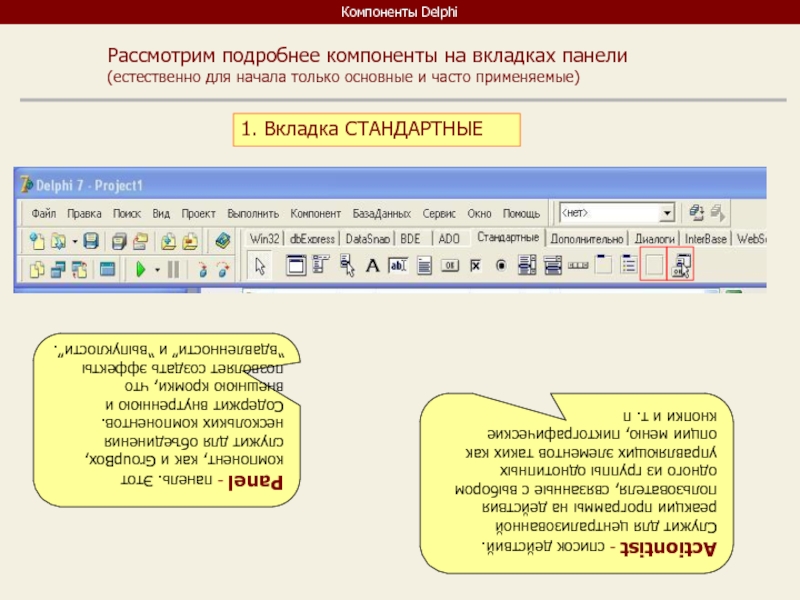Click the Help book icon
Image resolution: width=800 pixels, height=600 pixels.
pos(222,241)
